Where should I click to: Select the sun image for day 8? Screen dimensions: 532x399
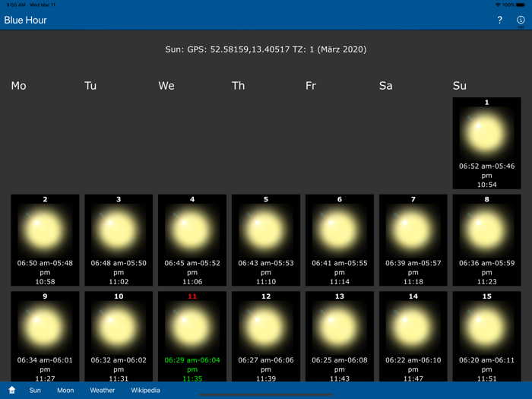[486, 231]
